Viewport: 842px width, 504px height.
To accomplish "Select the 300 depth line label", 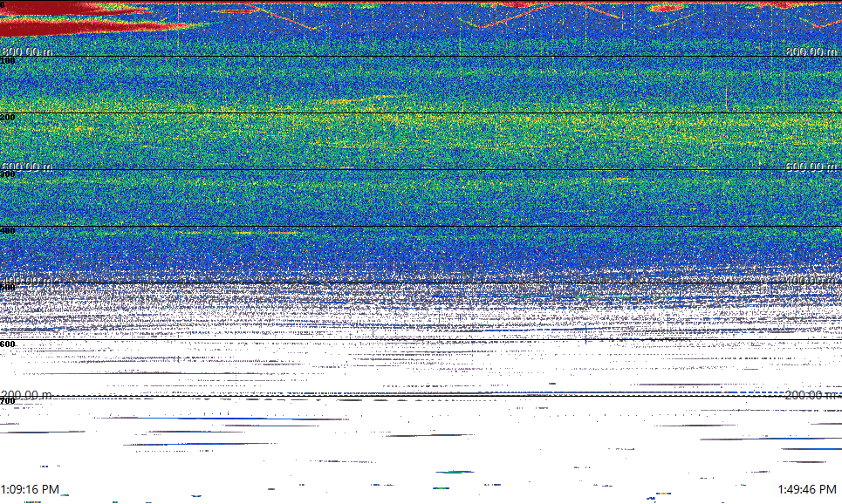I will click(8, 174).
